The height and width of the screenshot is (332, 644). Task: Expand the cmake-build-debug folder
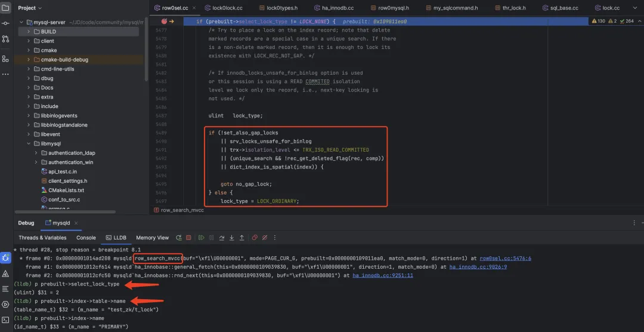(x=29, y=60)
